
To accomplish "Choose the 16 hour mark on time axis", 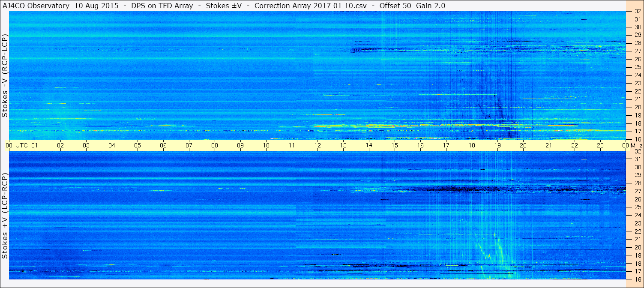I will pos(420,145).
